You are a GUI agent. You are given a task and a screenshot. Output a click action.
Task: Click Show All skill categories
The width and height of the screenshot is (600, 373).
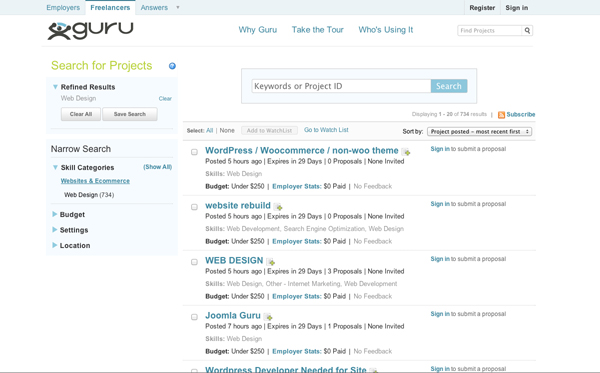[x=158, y=167]
